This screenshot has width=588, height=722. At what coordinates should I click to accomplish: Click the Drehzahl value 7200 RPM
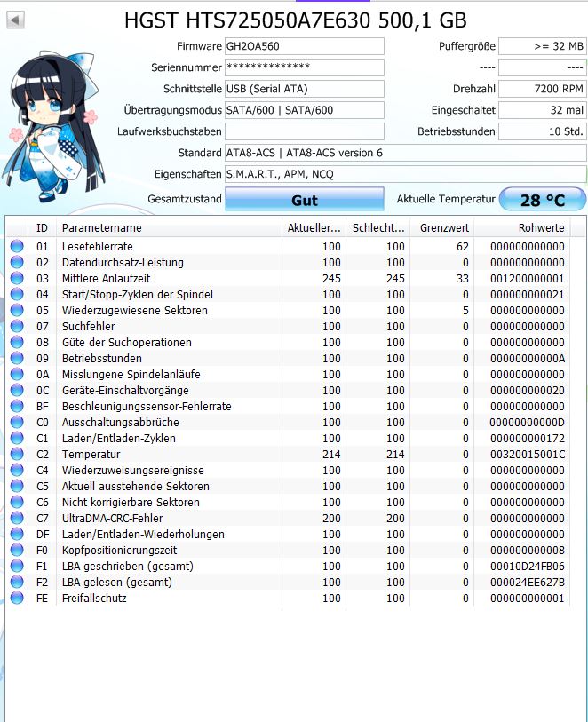point(543,89)
